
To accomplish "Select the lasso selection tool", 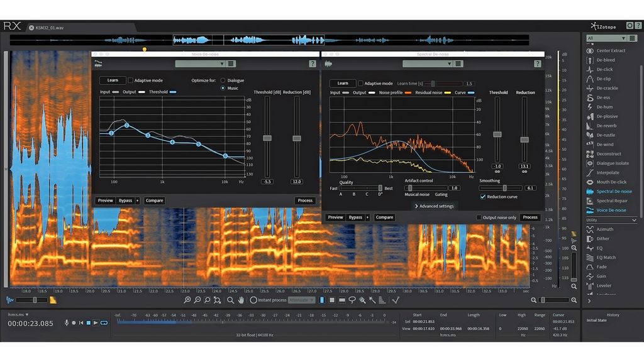I will (x=352, y=300).
